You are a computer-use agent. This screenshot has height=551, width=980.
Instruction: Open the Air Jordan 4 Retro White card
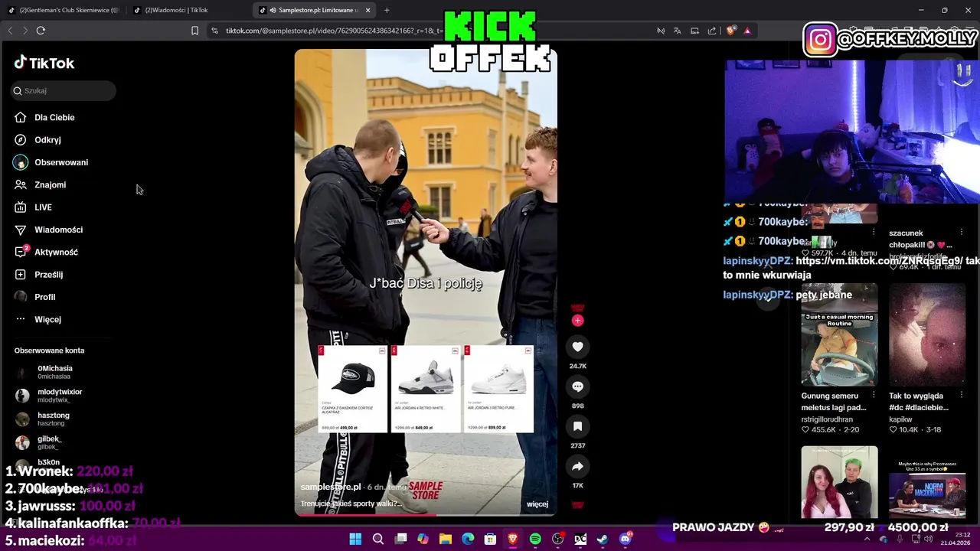coord(426,390)
